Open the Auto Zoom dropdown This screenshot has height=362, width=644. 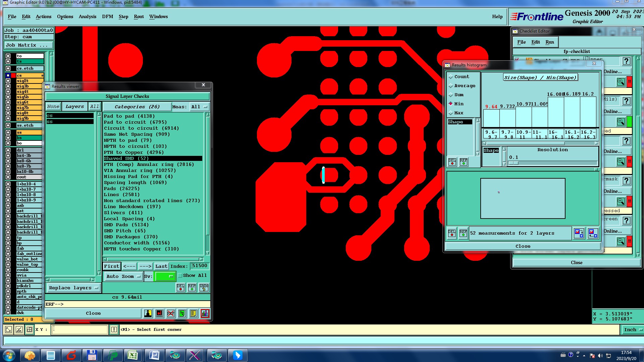pyautogui.click(x=123, y=277)
